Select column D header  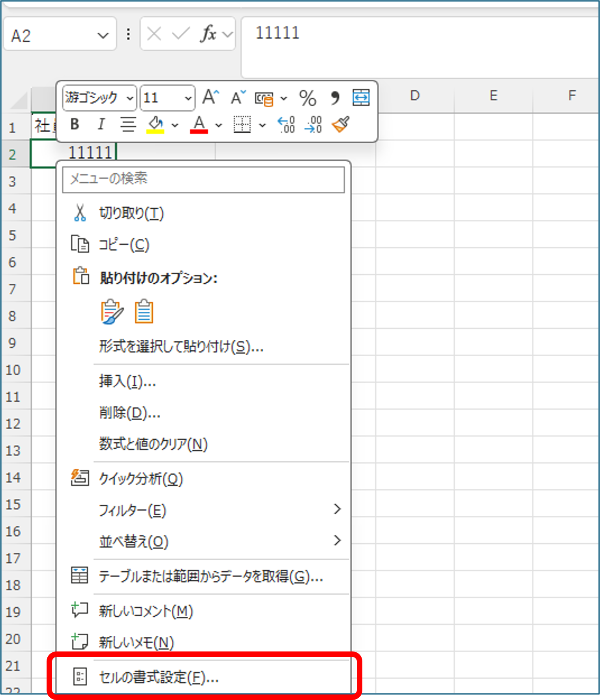tap(415, 95)
